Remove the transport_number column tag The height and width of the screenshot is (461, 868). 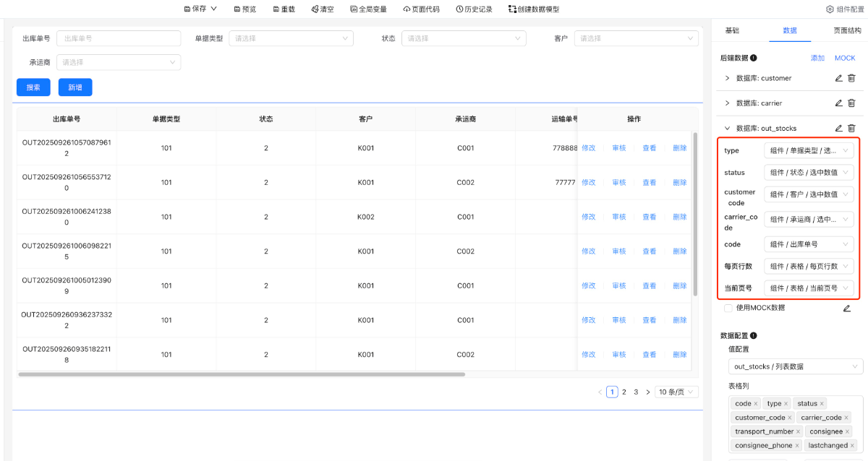(798, 431)
